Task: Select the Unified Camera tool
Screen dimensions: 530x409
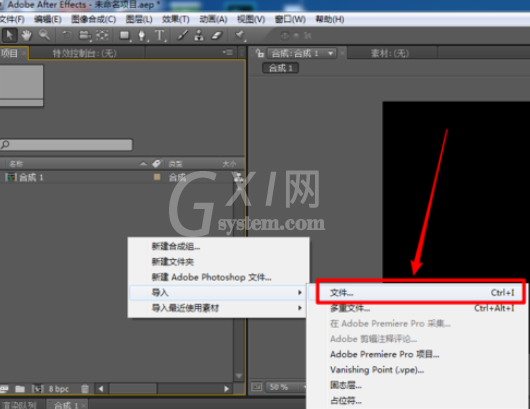Action: tap(85, 35)
